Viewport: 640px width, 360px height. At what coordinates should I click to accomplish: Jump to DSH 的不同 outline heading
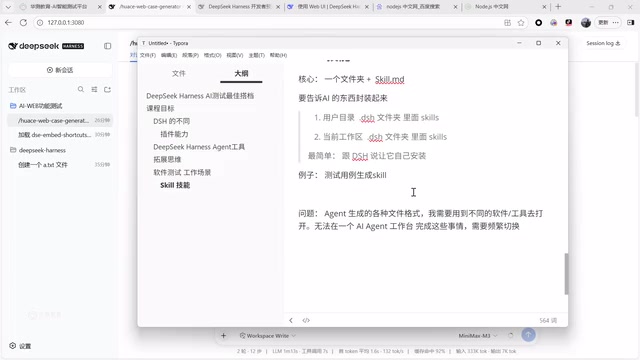(171, 121)
